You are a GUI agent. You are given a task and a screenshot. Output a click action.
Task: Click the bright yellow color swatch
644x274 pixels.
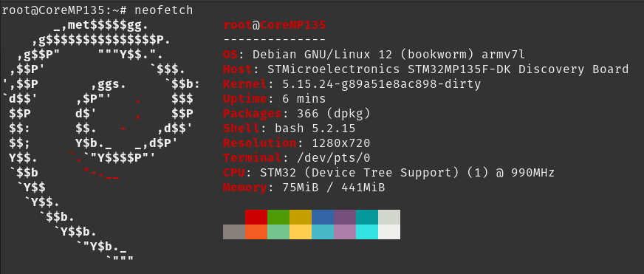point(301,232)
